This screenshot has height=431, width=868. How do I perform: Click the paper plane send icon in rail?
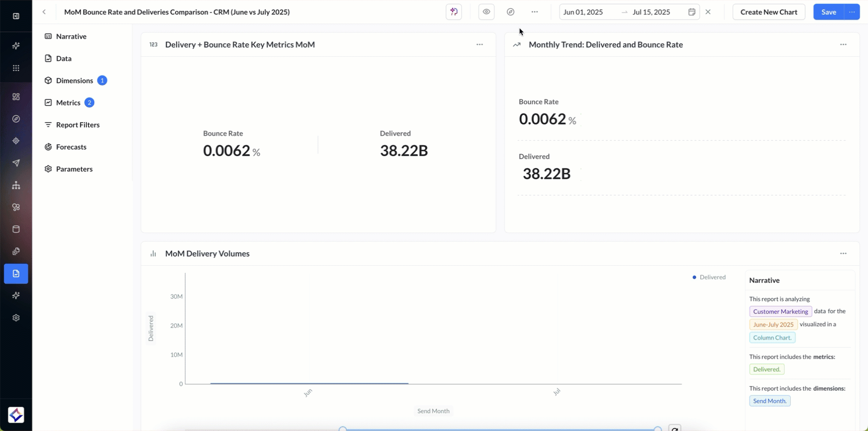pos(16,163)
